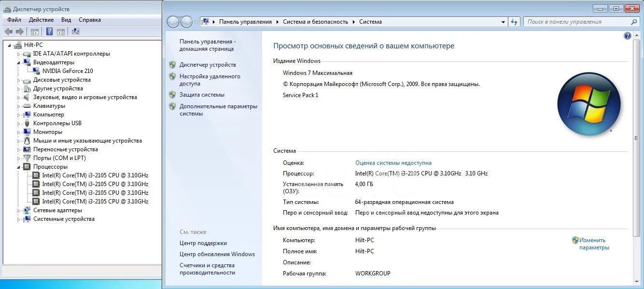Screen dimensions: 644x289
Task: Click the USB controllers category icon
Action: pos(28,123)
